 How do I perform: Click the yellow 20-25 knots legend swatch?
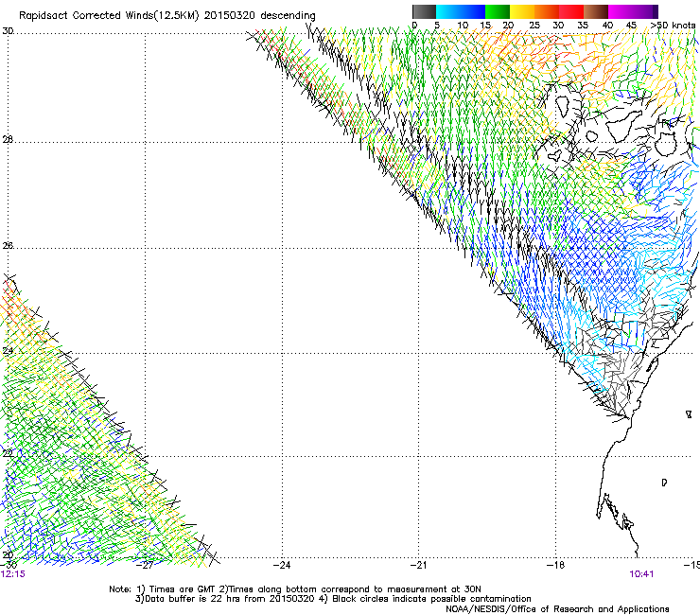click(522, 11)
